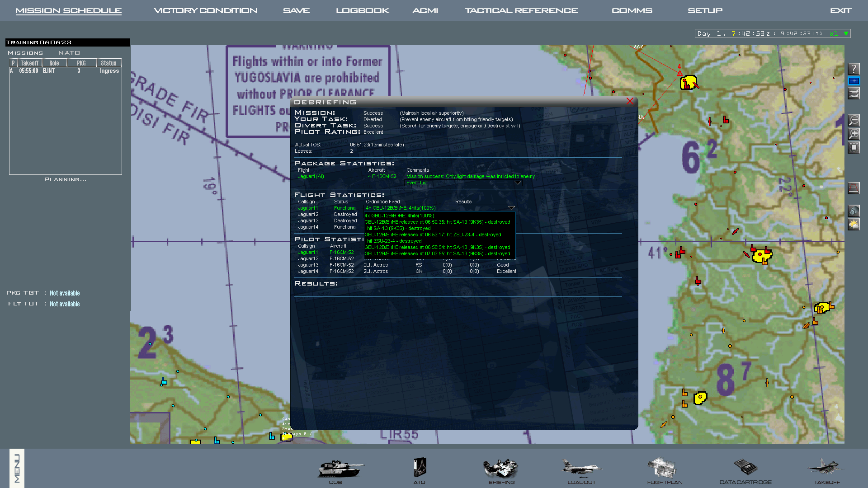Sort missions by Status column header

(109, 63)
